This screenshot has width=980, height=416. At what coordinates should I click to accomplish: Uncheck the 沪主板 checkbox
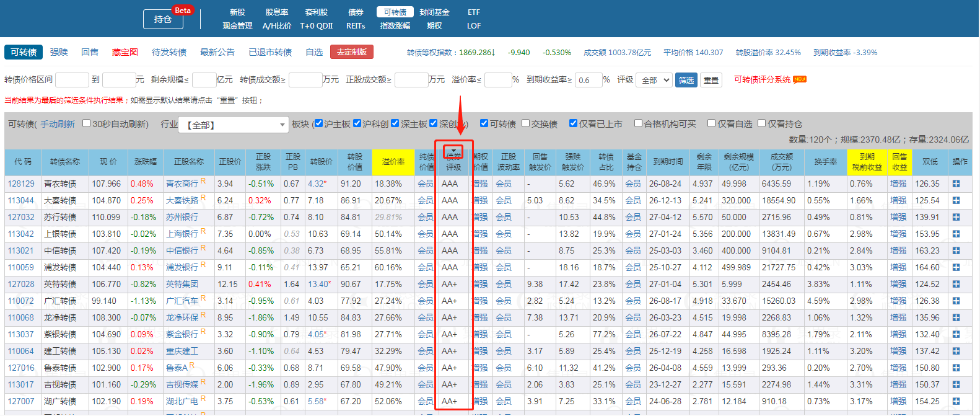tap(318, 123)
